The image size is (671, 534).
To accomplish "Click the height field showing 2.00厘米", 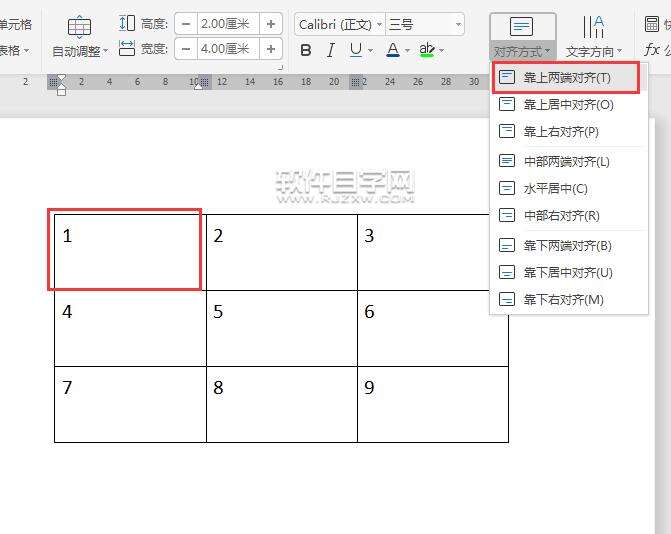I will point(228,24).
